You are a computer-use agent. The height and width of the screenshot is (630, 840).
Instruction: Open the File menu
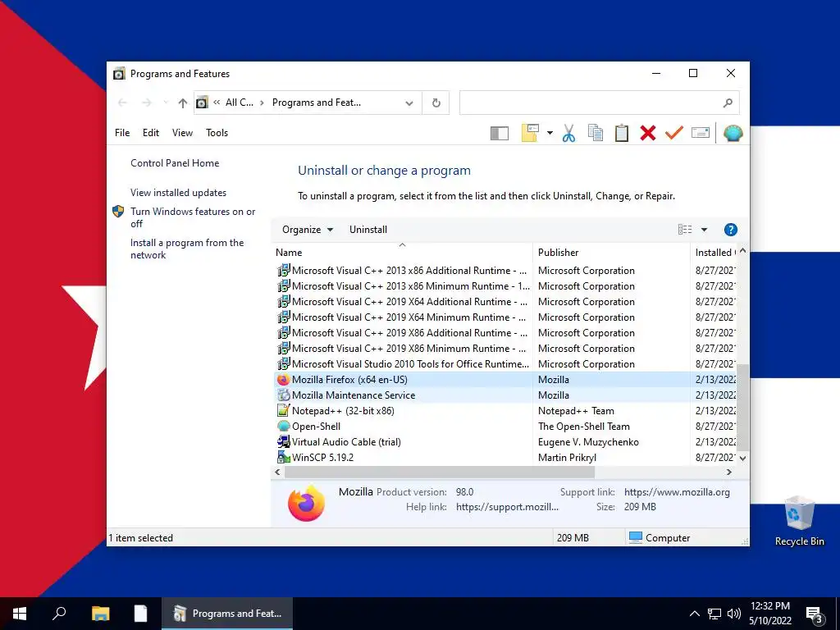point(122,133)
